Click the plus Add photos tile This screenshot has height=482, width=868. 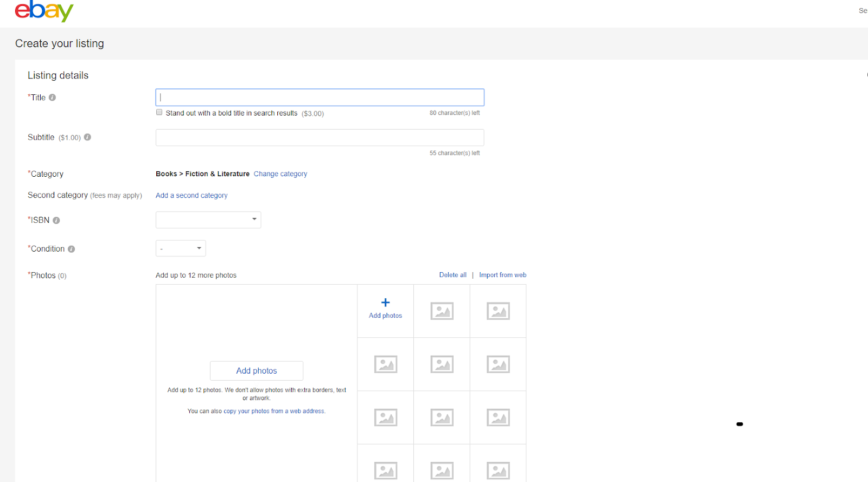click(x=385, y=309)
